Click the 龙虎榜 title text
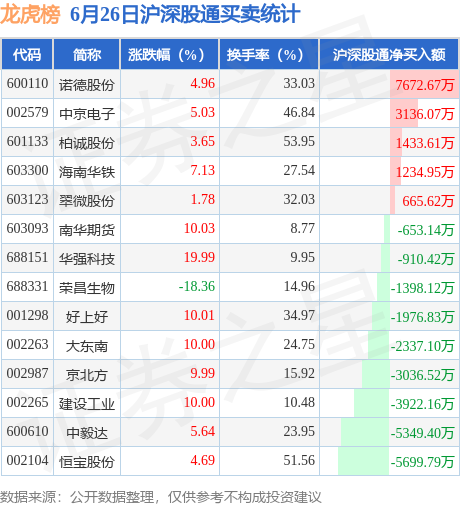Screen dimensions: 460x506 (x=30, y=15)
